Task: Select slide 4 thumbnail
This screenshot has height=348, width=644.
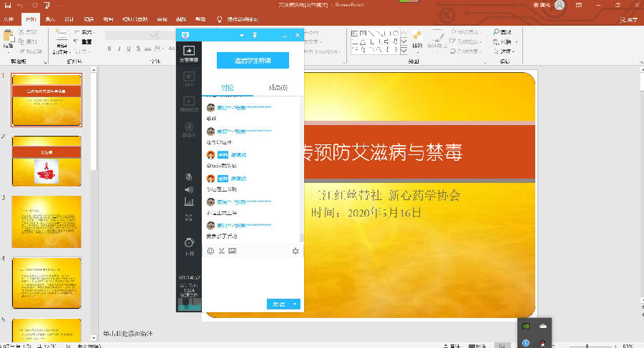Action: tap(47, 283)
